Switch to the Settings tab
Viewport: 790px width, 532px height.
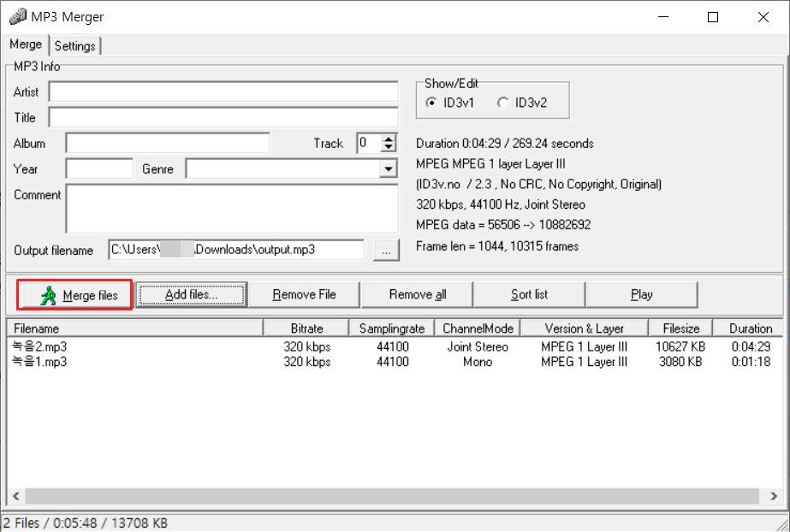coord(75,46)
